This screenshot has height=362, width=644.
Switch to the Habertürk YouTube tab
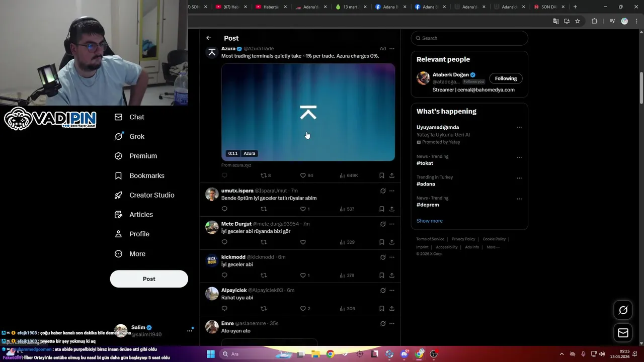click(272, 7)
